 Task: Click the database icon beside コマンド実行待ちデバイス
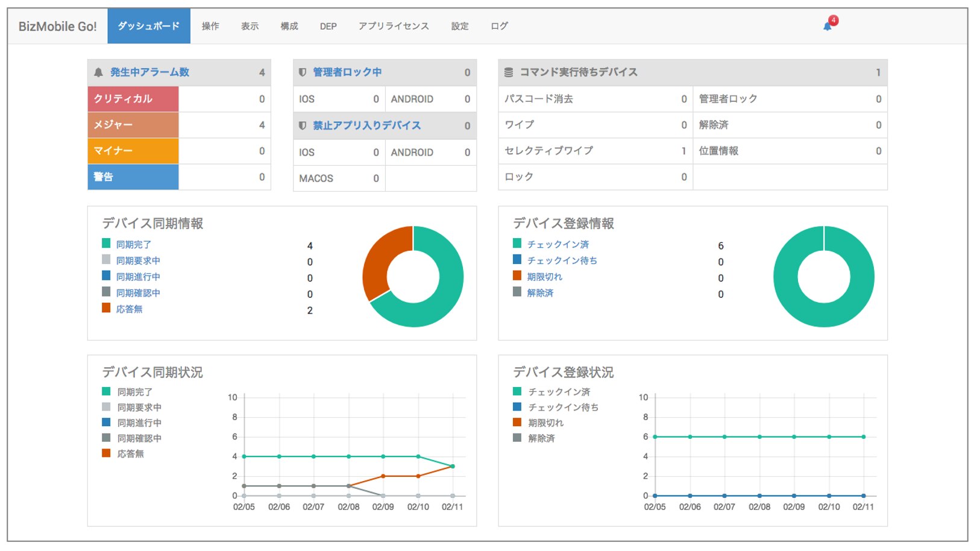pos(509,72)
